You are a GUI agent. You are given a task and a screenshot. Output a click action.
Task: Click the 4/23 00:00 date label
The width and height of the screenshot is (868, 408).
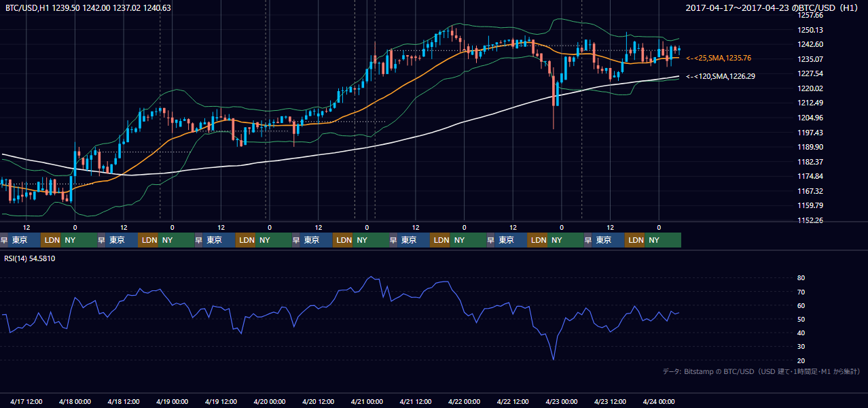562,401
